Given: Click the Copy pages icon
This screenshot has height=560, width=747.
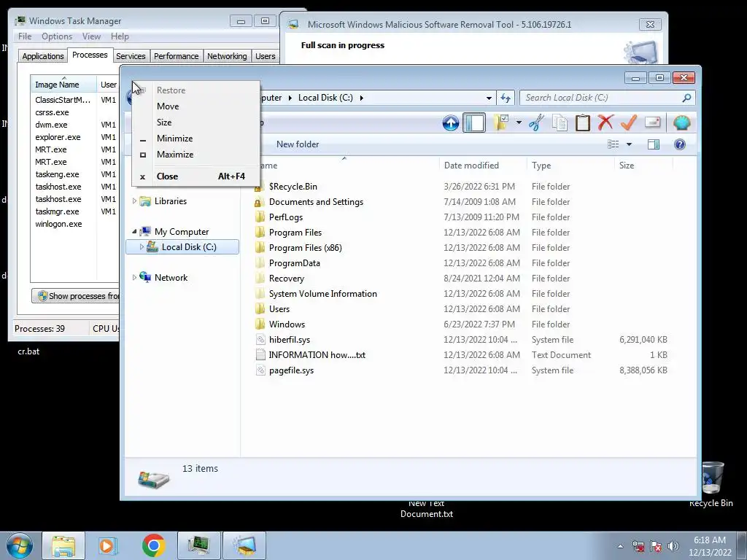Looking at the screenshot, I should (x=560, y=122).
